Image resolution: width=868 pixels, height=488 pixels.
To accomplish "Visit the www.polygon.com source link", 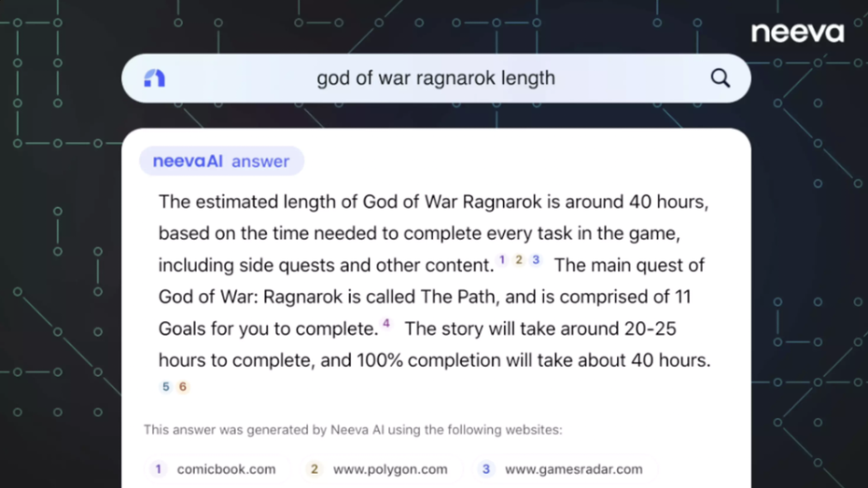I will tap(390, 469).
